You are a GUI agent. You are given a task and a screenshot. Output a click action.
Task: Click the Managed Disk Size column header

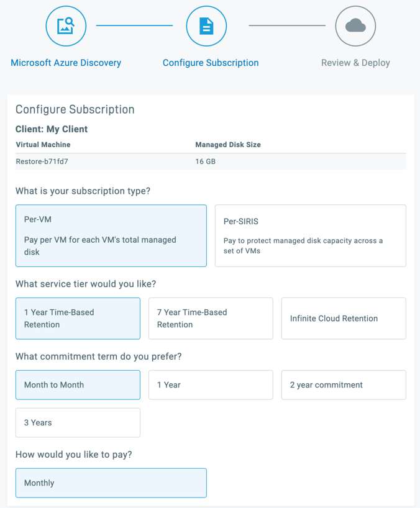[228, 145]
